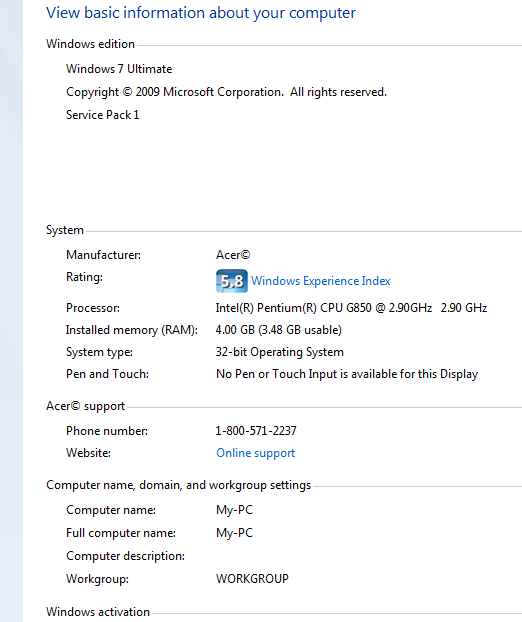Select the 'Service Pack 1' text
Image resolution: width=522 pixels, height=622 pixels.
pyautogui.click(x=102, y=115)
